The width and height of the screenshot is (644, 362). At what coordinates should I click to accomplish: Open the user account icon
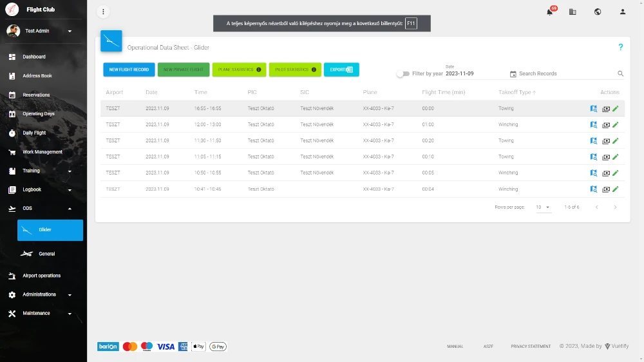622,12
